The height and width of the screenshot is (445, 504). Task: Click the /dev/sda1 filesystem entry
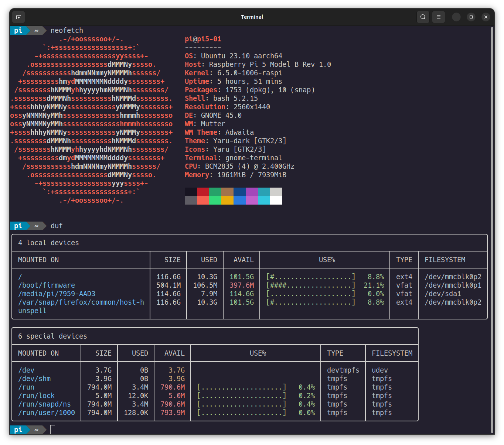point(443,294)
